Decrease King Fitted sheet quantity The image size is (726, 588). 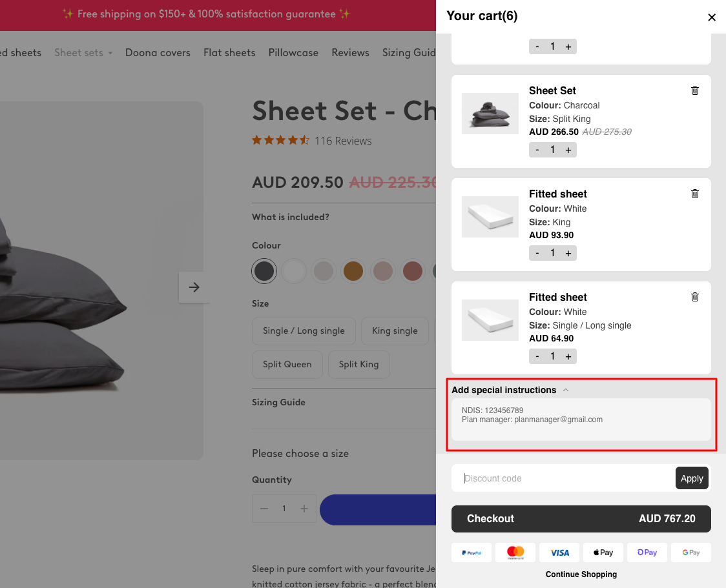tap(537, 252)
